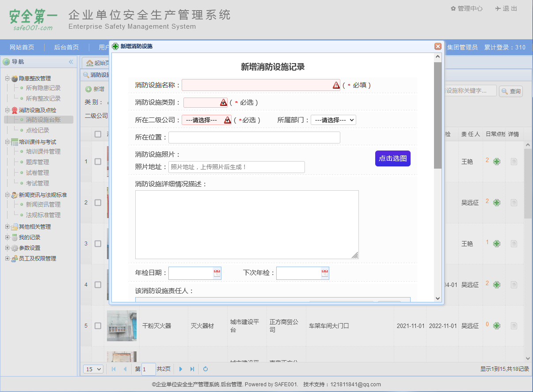Click warning icon in 消防设施名称 field
533x392 pixels.
tap(336, 85)
